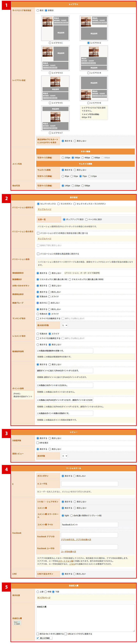138x644 pixels.
Task: Set サムネイル画像 to 表示しない
Action: [75, 170]
